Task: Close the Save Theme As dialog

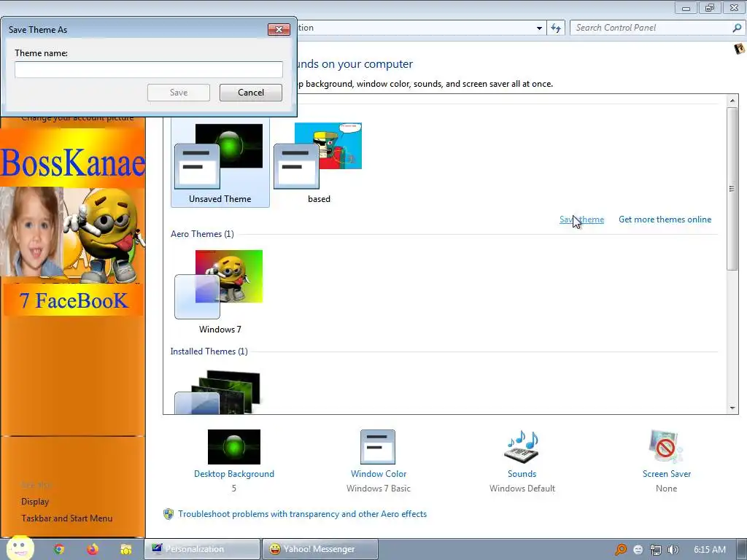Action: (279, 29)
